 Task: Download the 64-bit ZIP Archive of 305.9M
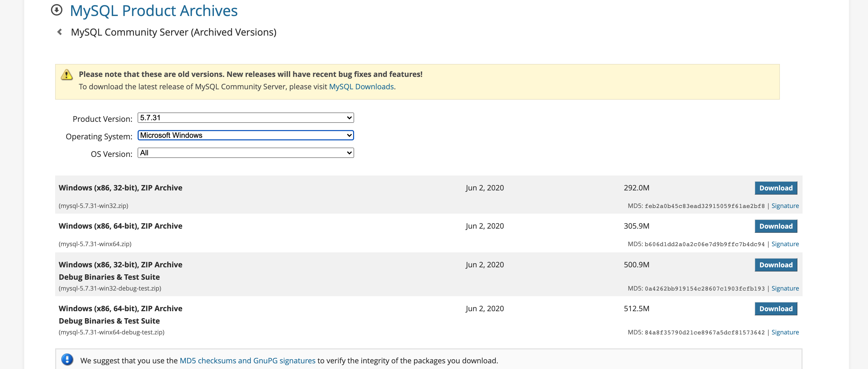click(x=776, y=226)
